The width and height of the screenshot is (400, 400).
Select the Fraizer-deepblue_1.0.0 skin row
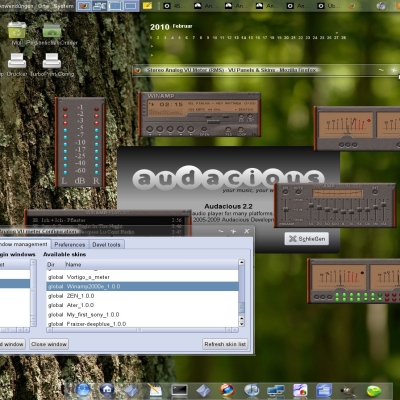pyautogui.click(x=142, y=323)
